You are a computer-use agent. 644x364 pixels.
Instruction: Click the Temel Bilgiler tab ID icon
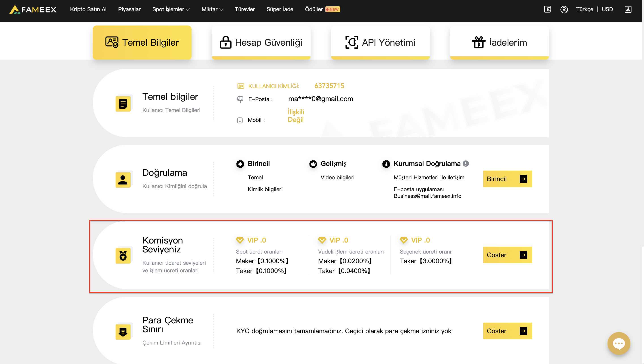point(112,42)
